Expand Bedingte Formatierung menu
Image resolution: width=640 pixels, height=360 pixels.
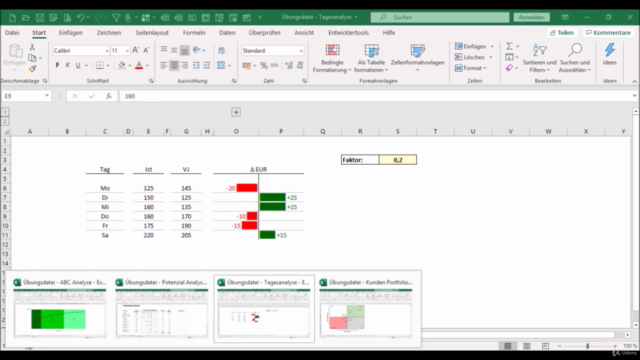tap(332, 58)
